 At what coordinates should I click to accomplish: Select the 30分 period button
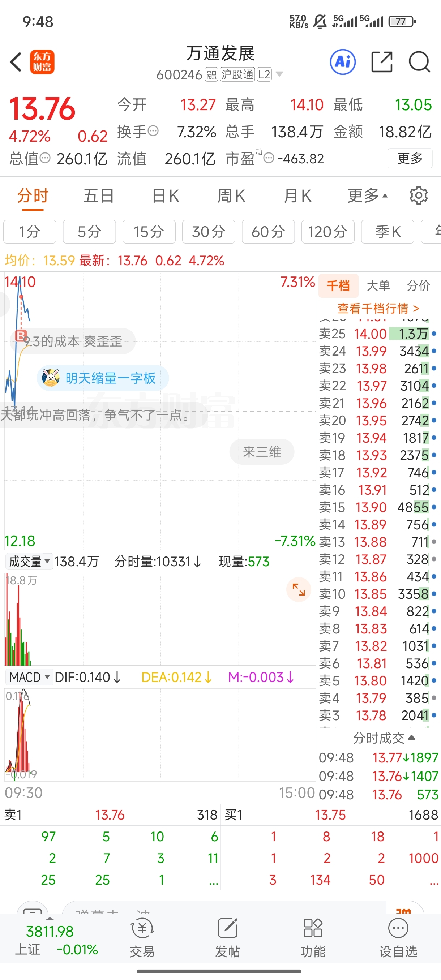click(209, 231)
